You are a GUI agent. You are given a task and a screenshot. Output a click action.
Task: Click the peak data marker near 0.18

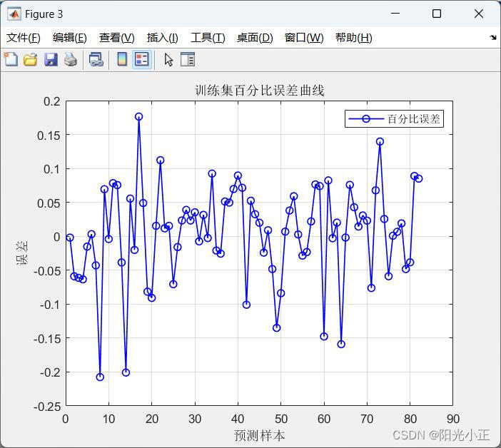pyautogui.click(x=138, y=116)
